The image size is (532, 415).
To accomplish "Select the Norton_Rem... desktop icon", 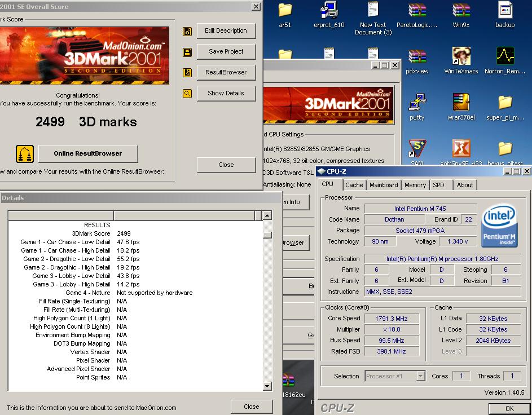I will tap(505, 56).
